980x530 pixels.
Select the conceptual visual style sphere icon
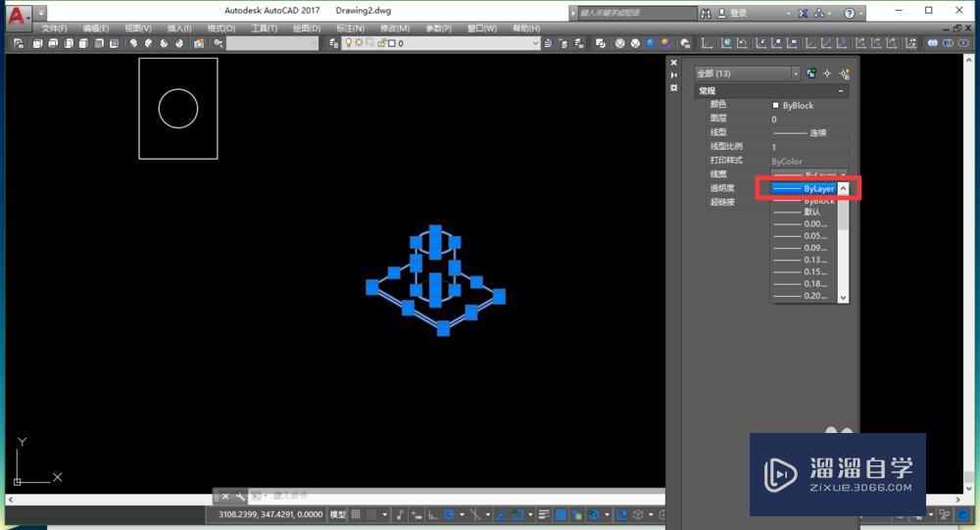point(665,43)
